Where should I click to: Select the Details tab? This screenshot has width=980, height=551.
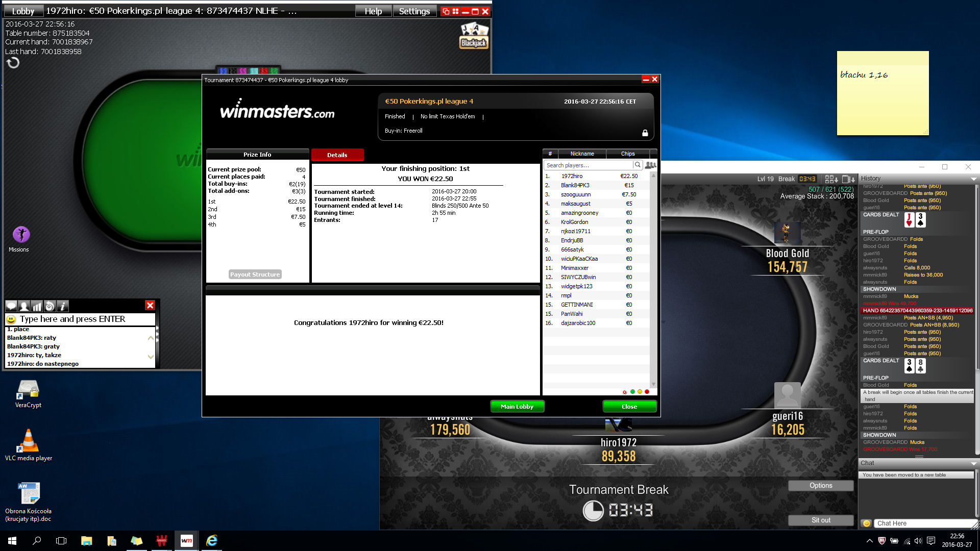337,155
